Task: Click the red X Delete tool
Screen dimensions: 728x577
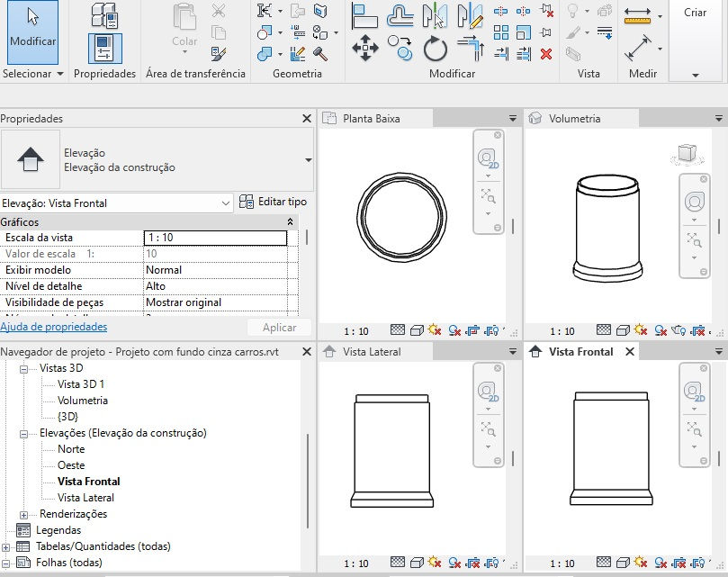Action: (546, 54)
